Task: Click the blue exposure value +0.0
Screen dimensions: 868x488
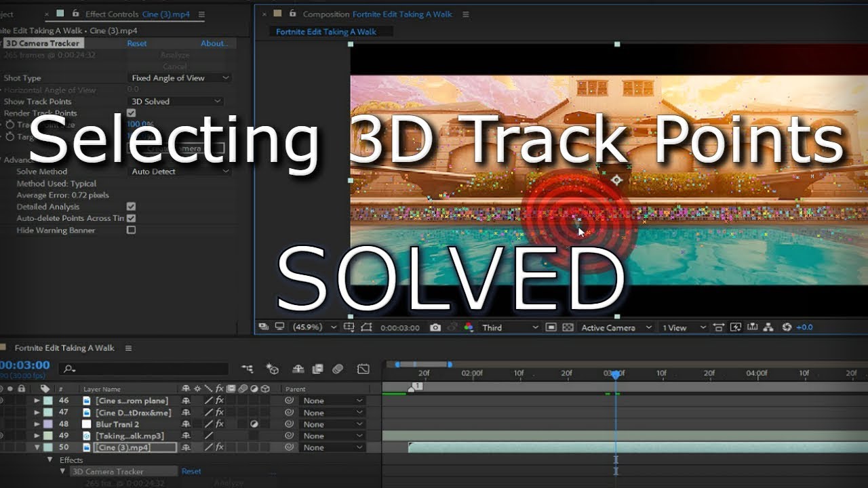Action: coord(804,327)
